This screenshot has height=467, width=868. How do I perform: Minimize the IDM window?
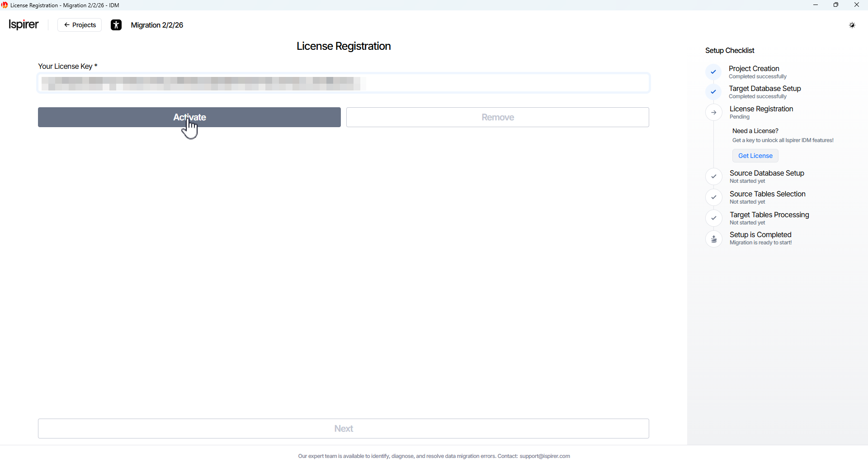coord(816,5)
